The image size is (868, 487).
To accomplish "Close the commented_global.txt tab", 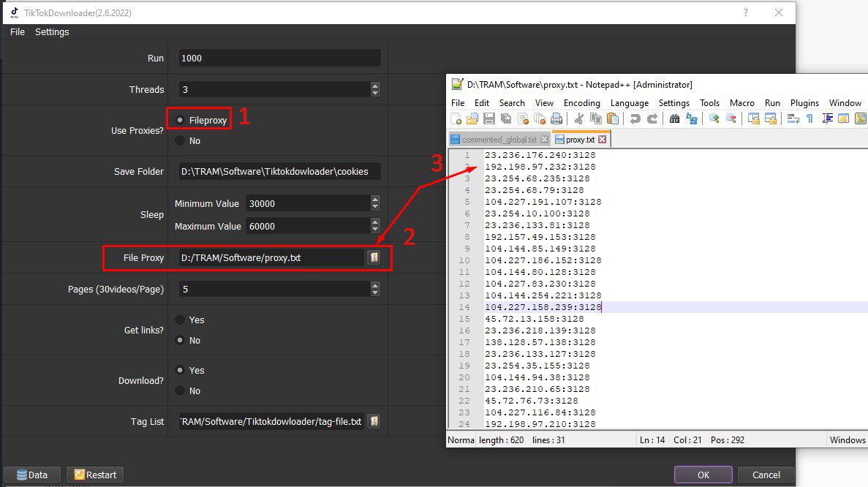I will tap(544, 140).
